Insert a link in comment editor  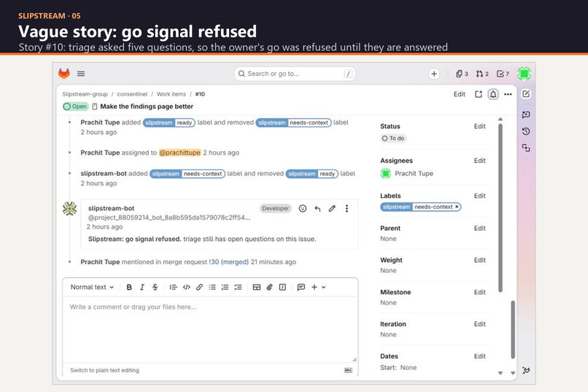tap(199, 288)
